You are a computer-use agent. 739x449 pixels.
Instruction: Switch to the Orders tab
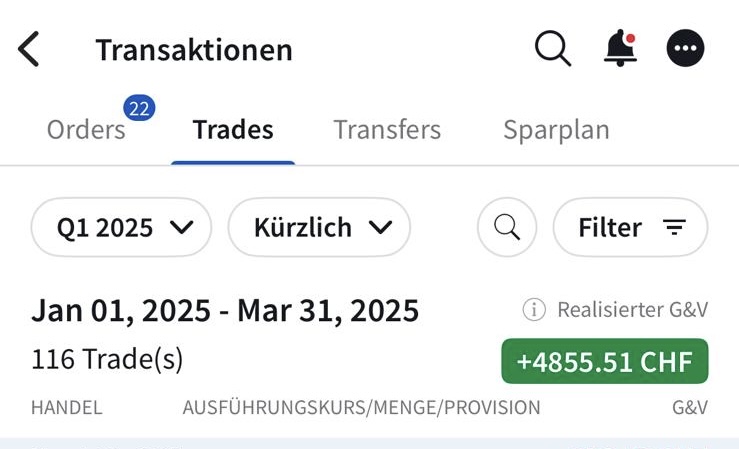click(x=86, y=130)
